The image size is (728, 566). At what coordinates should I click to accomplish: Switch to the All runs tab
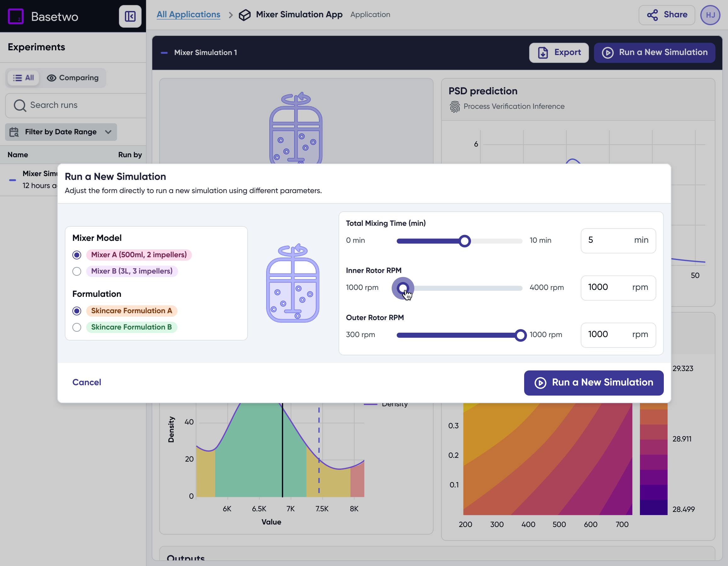point(23,78)
